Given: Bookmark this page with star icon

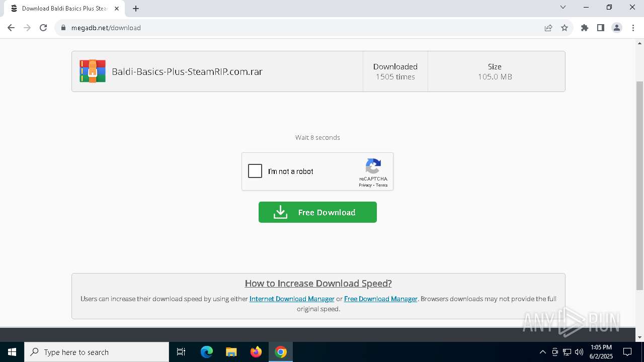Looking at the screenshot, I should (x=565, y=28).
